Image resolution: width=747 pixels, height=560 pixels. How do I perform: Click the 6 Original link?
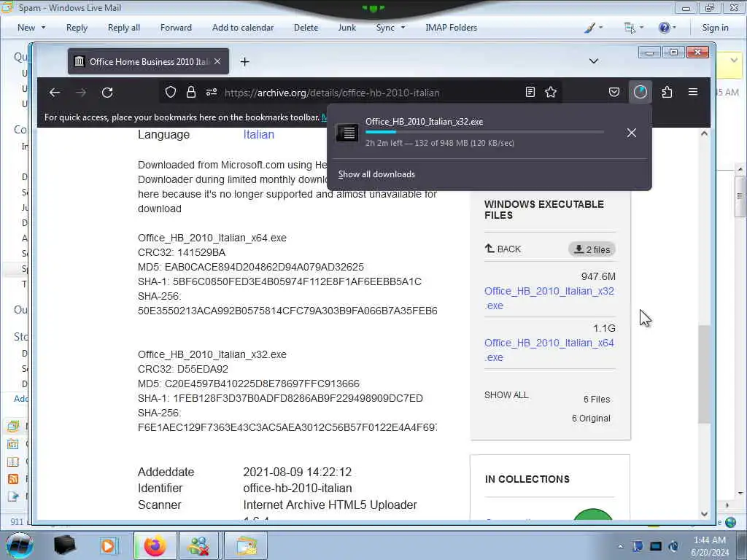click(x=591, y=419)
